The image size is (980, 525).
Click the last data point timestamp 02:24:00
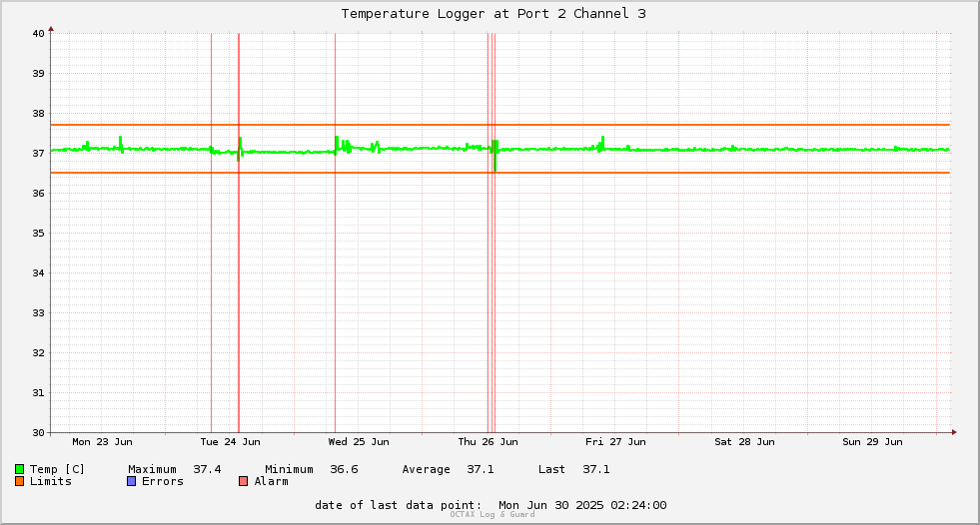(x=638, y=505)
